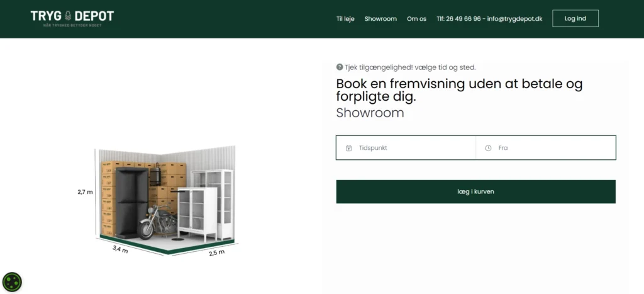
Task: Go to Showroom in navigation bar
Action: coord(380,19)
